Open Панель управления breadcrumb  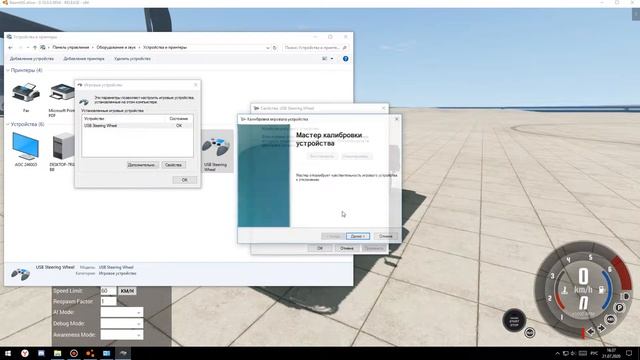click(x=71, y=47)
